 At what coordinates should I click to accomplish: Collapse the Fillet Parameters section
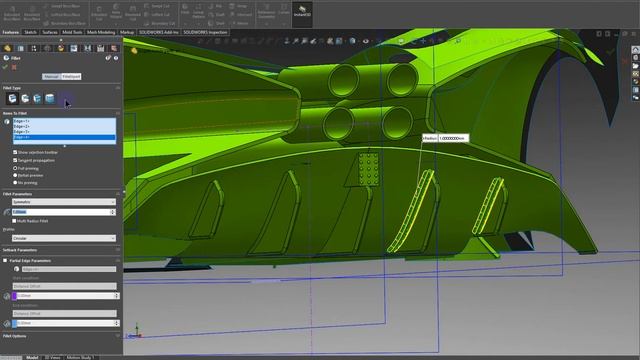tap(118, 194)
